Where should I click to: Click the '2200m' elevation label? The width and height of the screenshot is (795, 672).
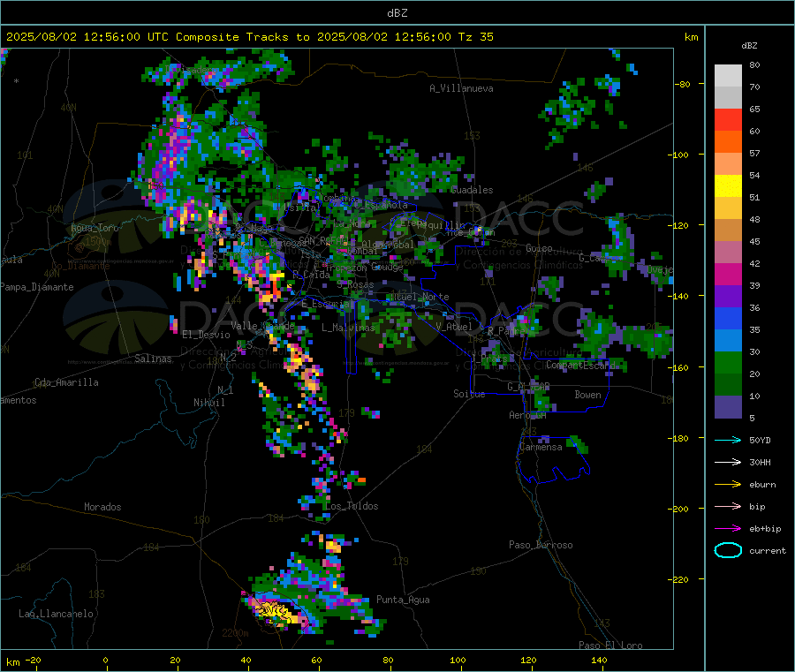(235, 633)
